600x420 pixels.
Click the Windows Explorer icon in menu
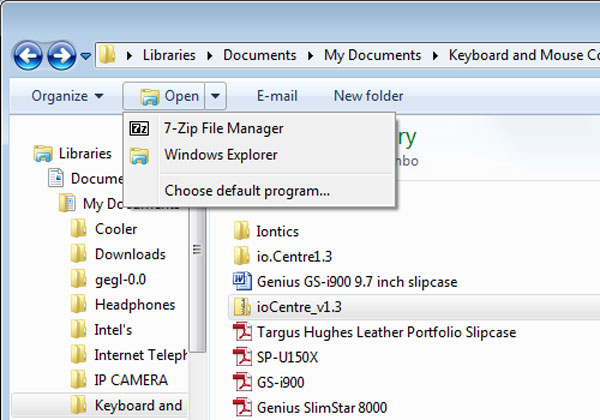[x=142, y=155]
